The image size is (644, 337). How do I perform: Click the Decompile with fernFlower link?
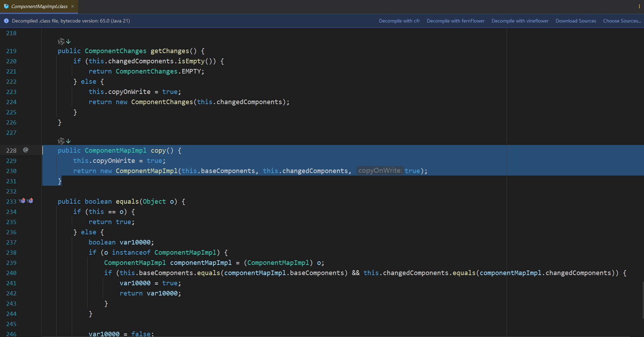pos(455,21)
